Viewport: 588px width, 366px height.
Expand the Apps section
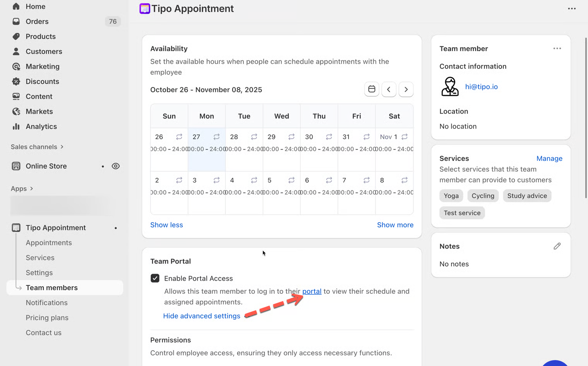pyautogui.click(x=22, y=189)
